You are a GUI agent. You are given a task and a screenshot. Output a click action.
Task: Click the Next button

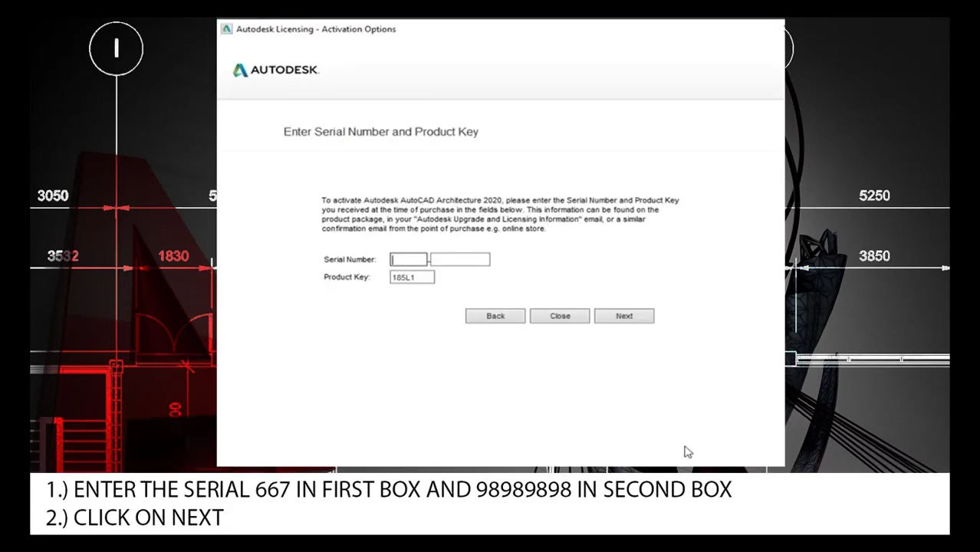[624, 316]
